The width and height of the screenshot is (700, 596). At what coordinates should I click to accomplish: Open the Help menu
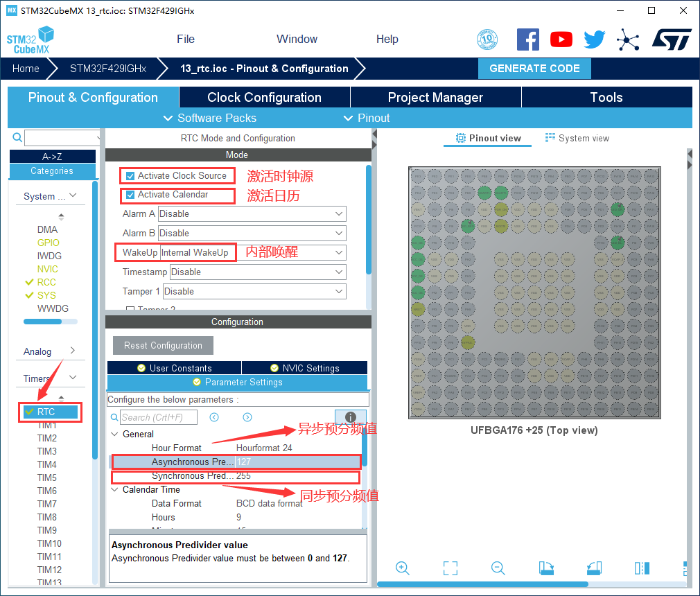tap(387, 40)
